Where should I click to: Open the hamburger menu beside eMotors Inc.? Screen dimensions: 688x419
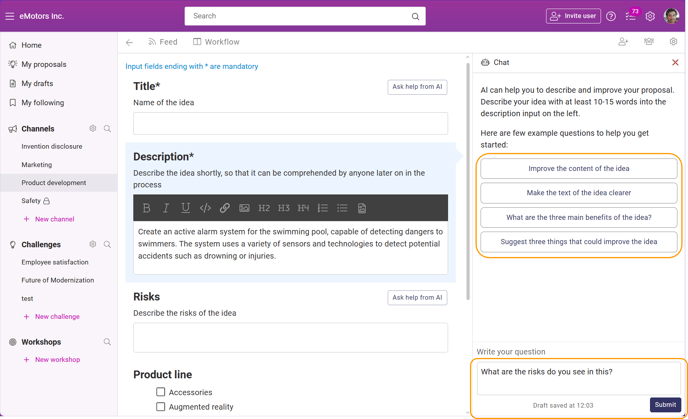coord(10,16)
